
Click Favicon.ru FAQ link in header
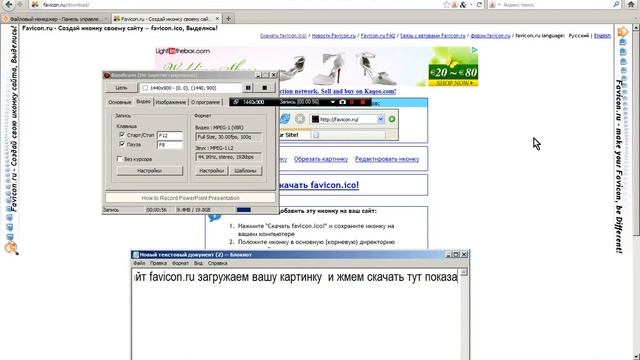pos(378,36)
